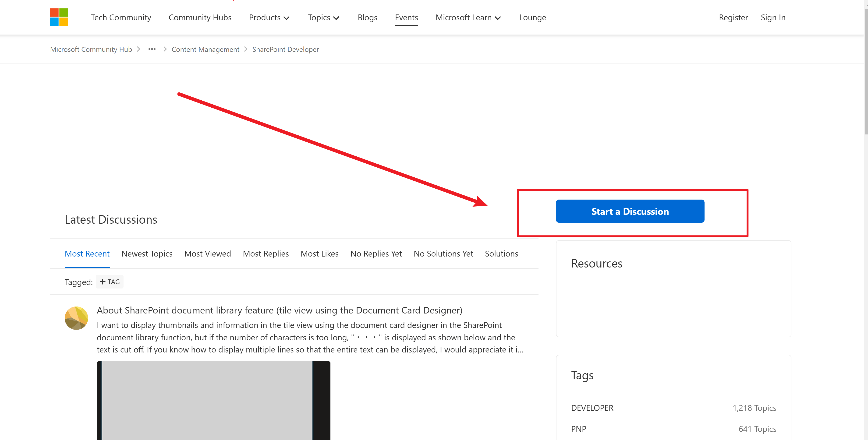Screen dimensions: 868x440
Task: Expand the Products dropdown
Action: [x=269, y=18]
